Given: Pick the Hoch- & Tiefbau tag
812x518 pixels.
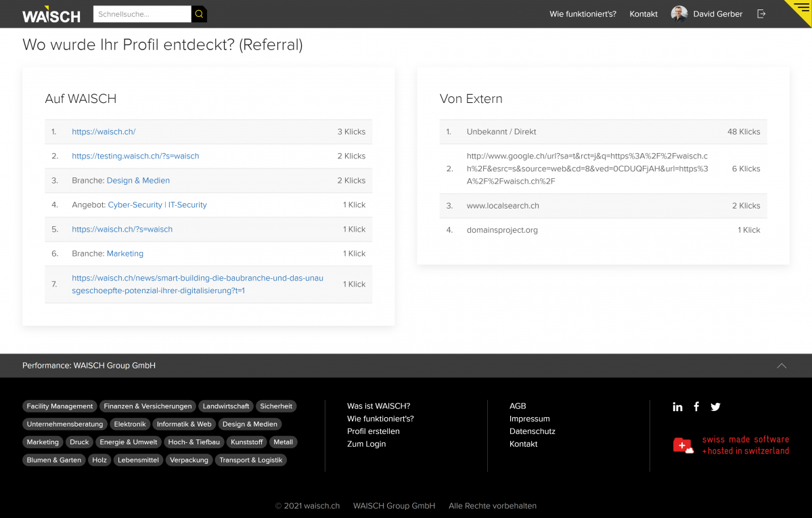Looking at the screenshot, I should click(194, 442).
